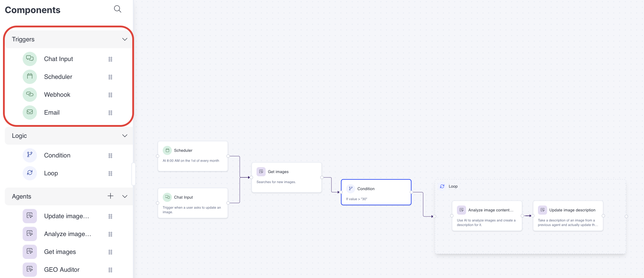Select the Update image agent in sidebar

click(66, 216)
